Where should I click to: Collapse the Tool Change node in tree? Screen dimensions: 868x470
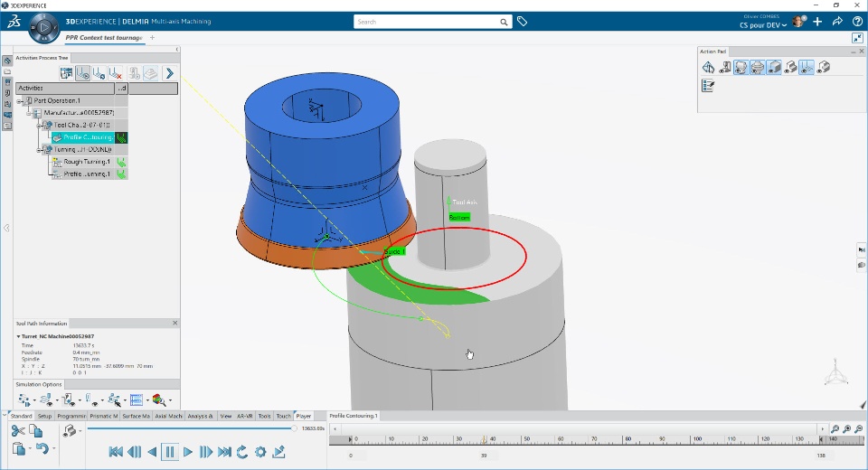click(x=39, y=126)
